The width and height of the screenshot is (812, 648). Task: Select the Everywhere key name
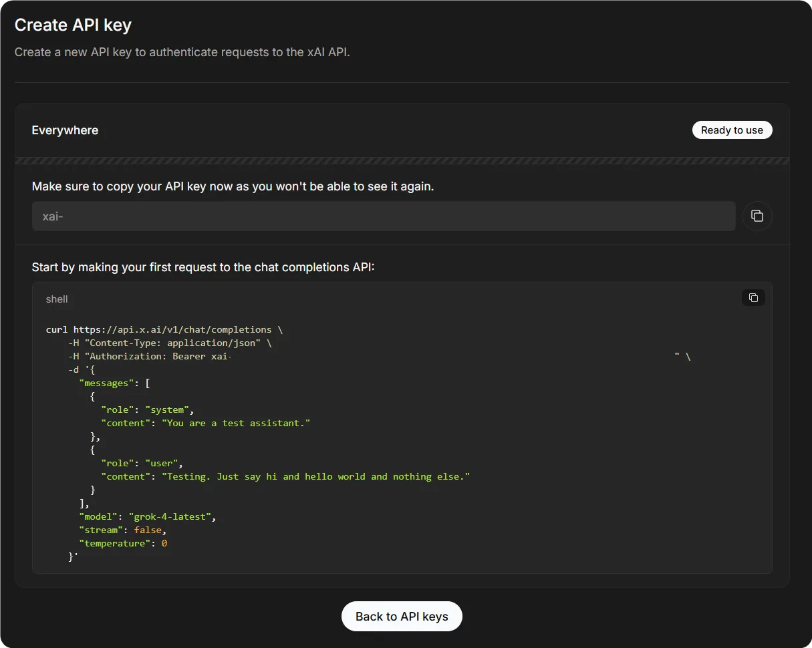(x=65, y=130)
